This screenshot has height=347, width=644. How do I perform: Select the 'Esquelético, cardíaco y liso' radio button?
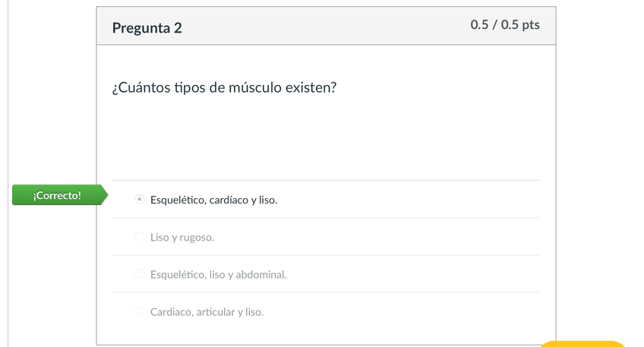click(x=139, y=200)
